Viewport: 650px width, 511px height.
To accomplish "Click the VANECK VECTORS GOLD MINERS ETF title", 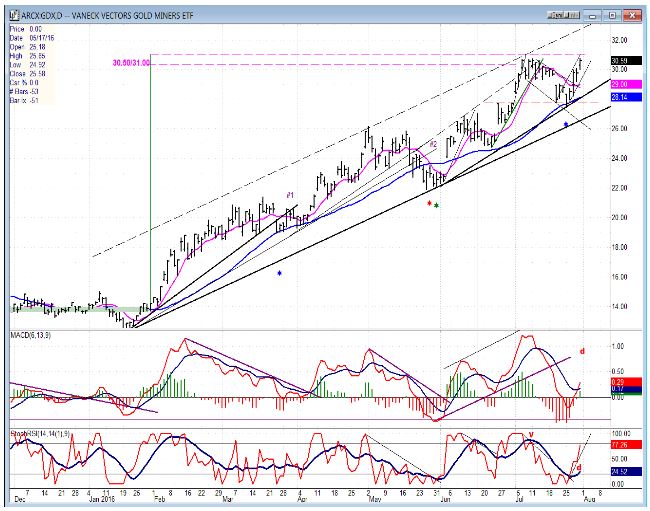I will [x=132, y=16].
